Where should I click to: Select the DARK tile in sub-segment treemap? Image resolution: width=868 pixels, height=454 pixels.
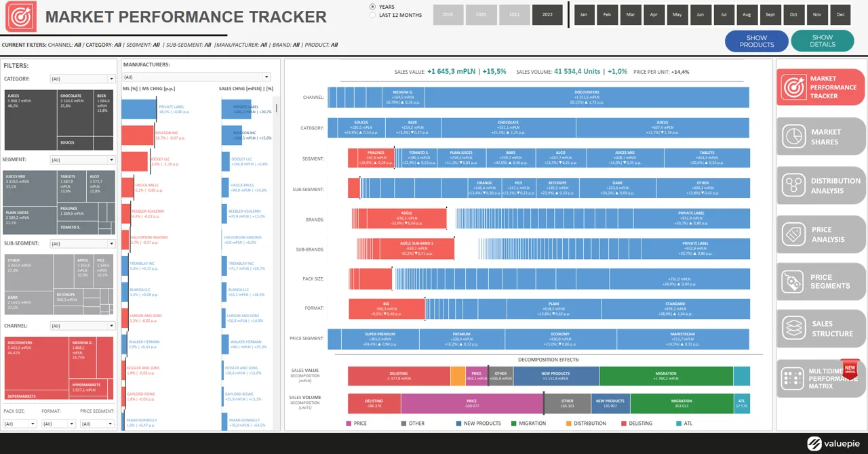[29, 304]
